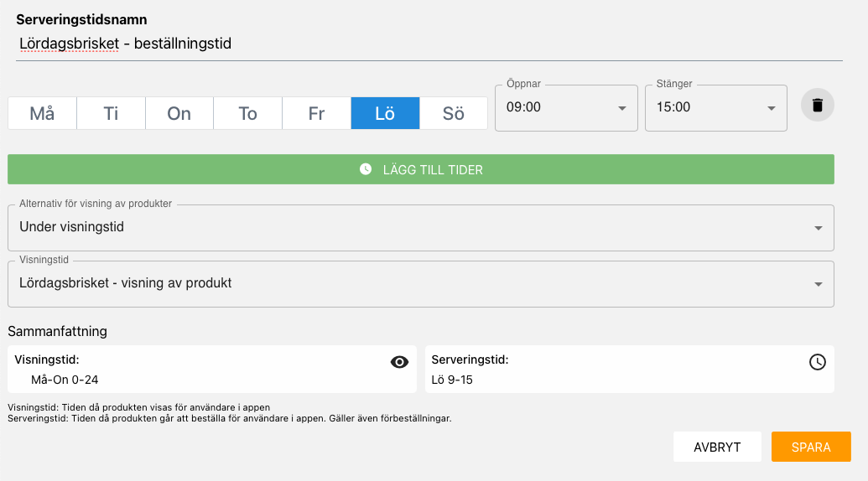The width and height of the screenshot is (868, 481).
Task: Expand the Alternativ för visning av produkter dropdown
Action: pos(421,228)
